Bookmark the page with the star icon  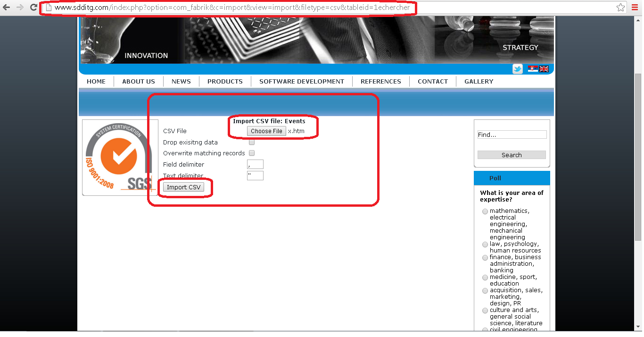(620, 7)
